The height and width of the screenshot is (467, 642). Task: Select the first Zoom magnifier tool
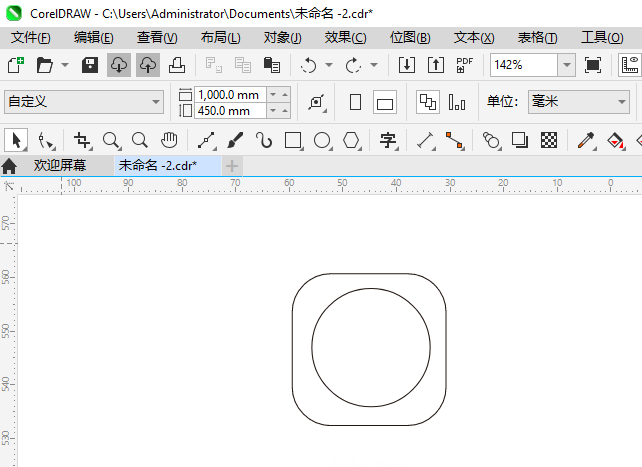111,141
